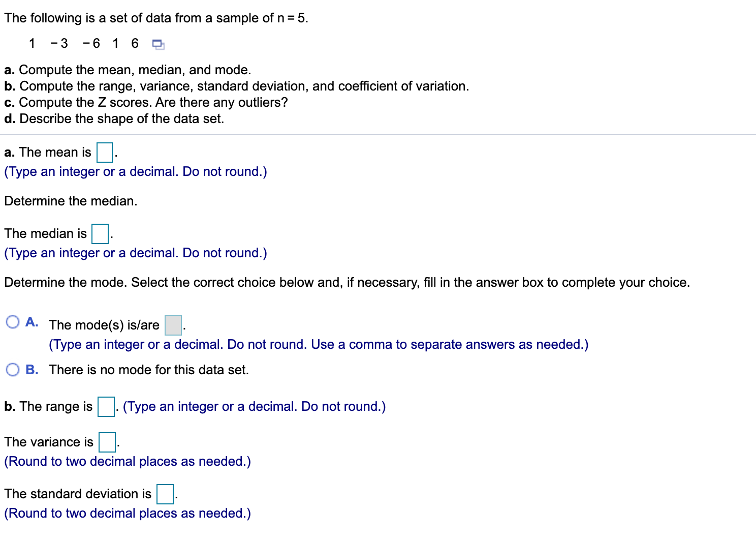
Task: Click the data value 1 in the sample
Action: pyautogui.click(x=32, y=44)
